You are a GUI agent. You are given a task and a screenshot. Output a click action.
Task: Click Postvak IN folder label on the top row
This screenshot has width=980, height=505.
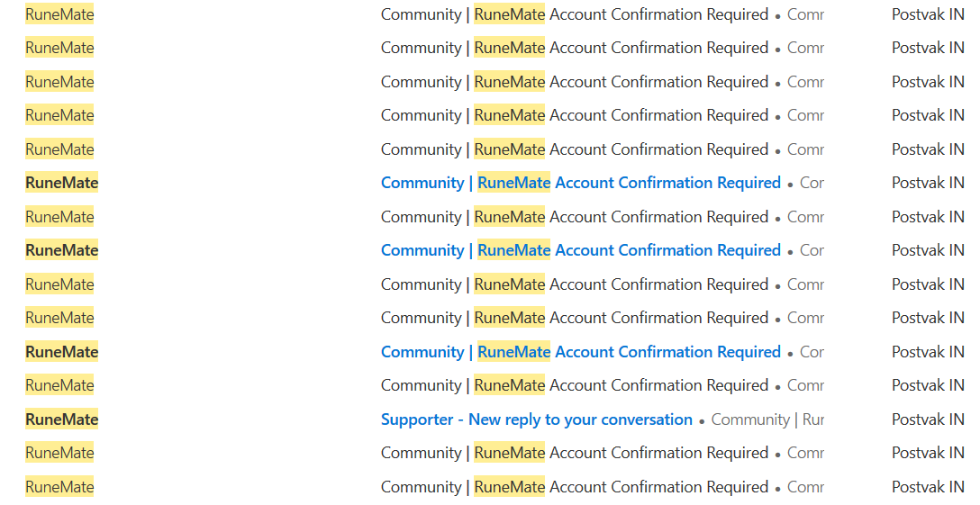(927, 14)
